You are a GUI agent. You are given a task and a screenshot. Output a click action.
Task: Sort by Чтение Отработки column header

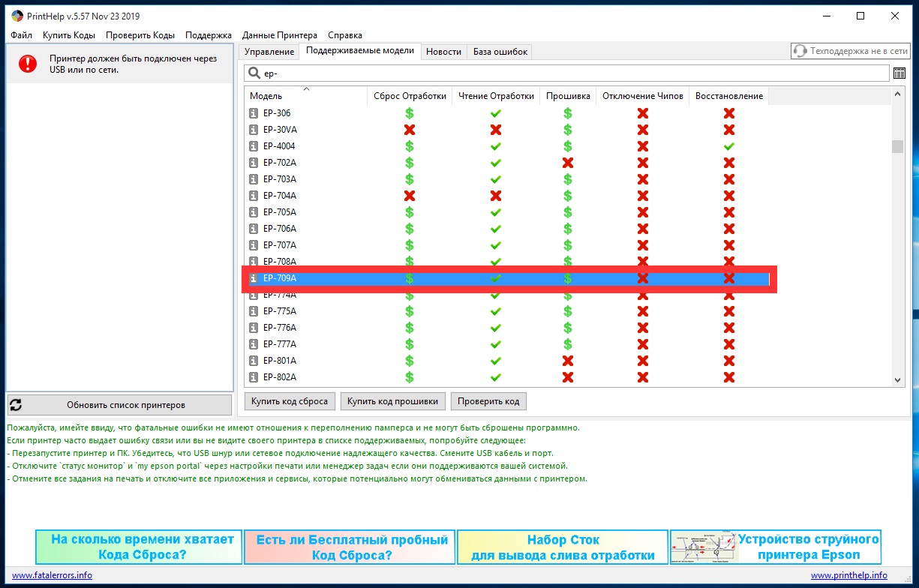point(496,96)
